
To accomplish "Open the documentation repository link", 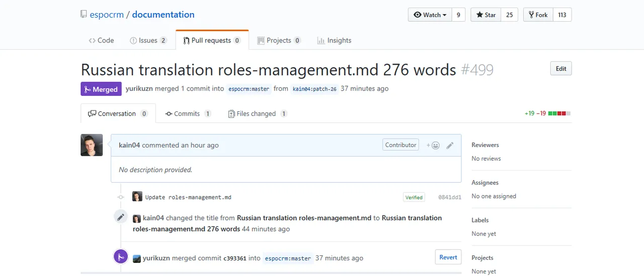I will tap(163, 15).
